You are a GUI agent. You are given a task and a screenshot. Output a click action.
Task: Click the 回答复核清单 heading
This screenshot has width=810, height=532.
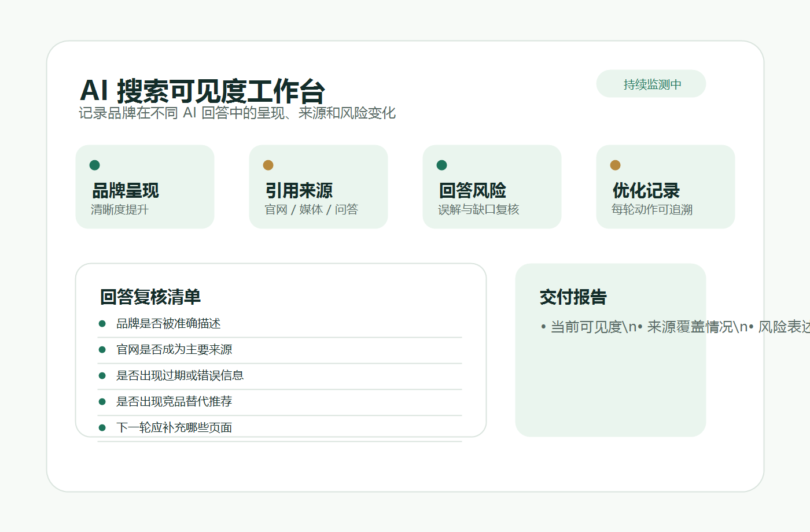tap(150, 297)
